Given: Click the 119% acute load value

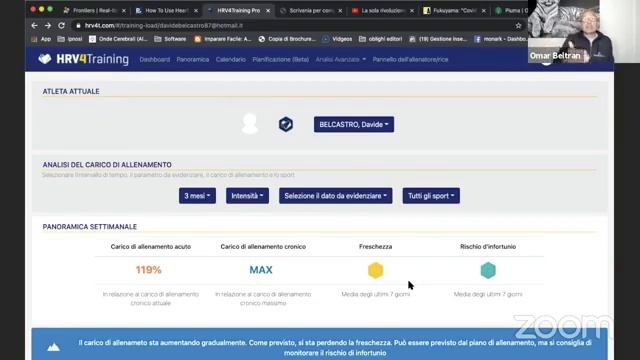Looking at the screenshot, I should pos(149,270).
